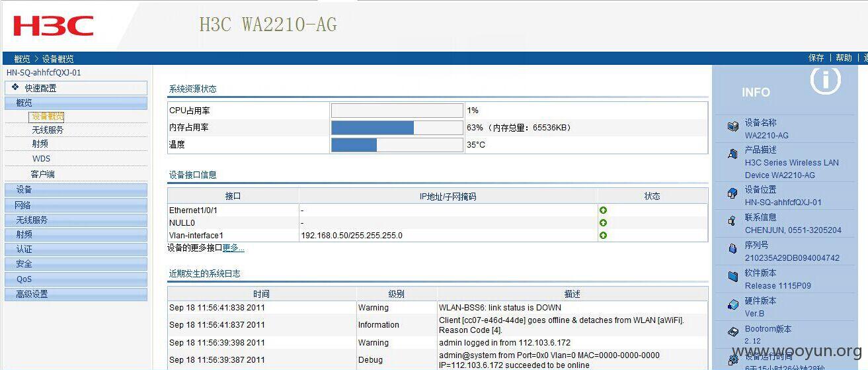Click the 'admin logged in from 112.103.6.172' entry
Viewport: 868px width, 370px height.
[x=504, y=343]
